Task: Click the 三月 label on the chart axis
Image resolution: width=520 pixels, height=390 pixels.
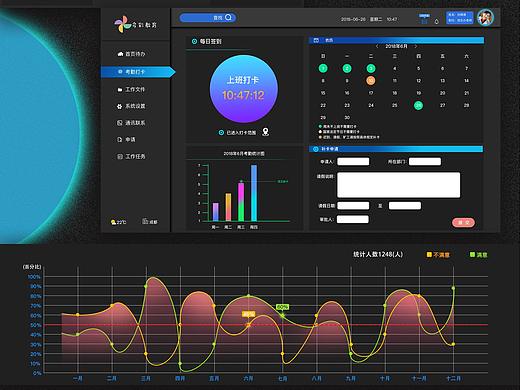Action: click(146, 378)
